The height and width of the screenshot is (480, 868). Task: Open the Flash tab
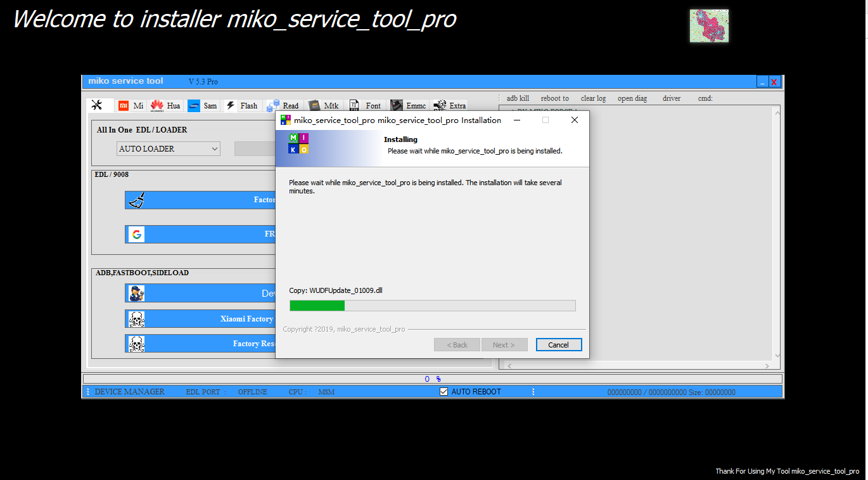tap(241, 106)
